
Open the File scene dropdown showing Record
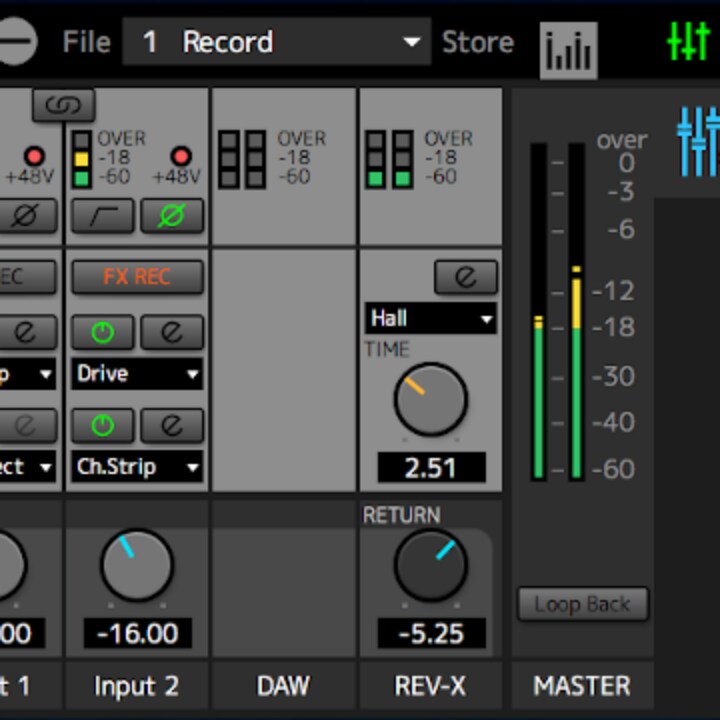[276, 42]
